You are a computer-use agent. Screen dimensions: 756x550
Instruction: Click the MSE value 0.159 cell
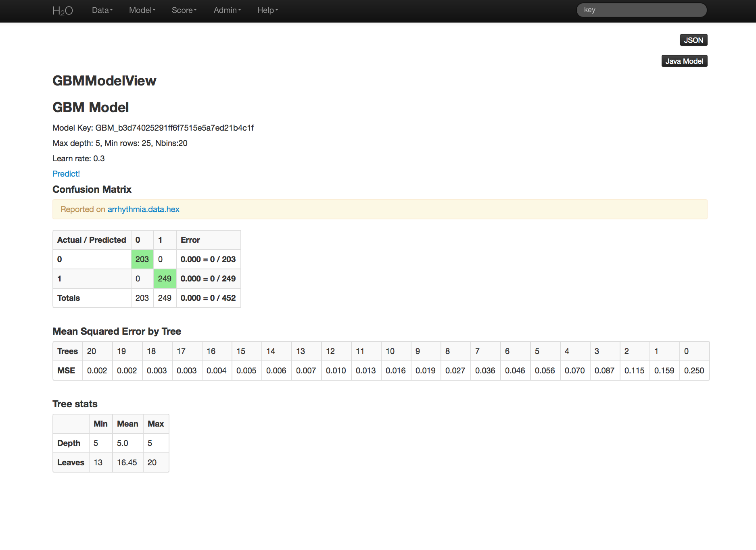664,371
